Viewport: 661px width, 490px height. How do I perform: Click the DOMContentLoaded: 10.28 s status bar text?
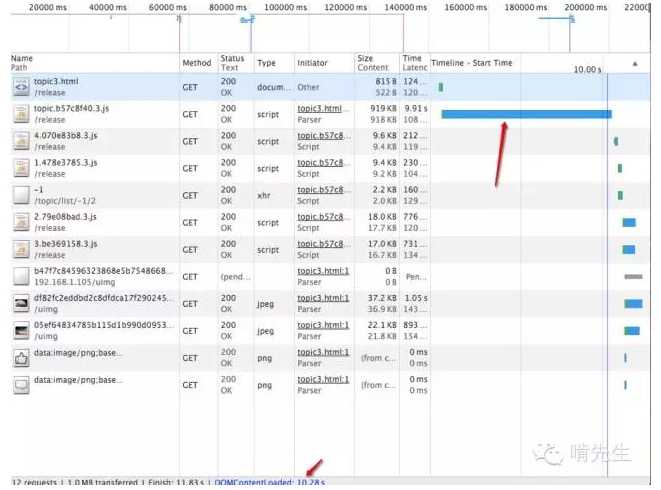coord(270,482)
